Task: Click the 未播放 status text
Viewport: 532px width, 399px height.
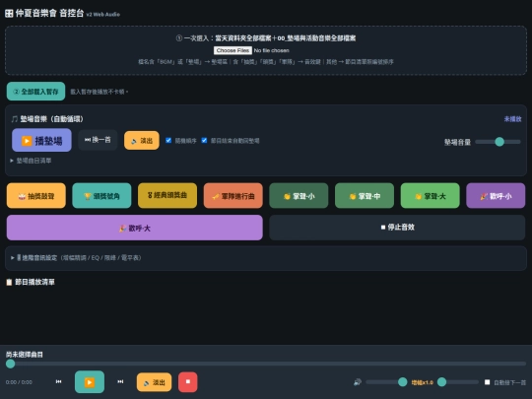Action: coord(512,119)
